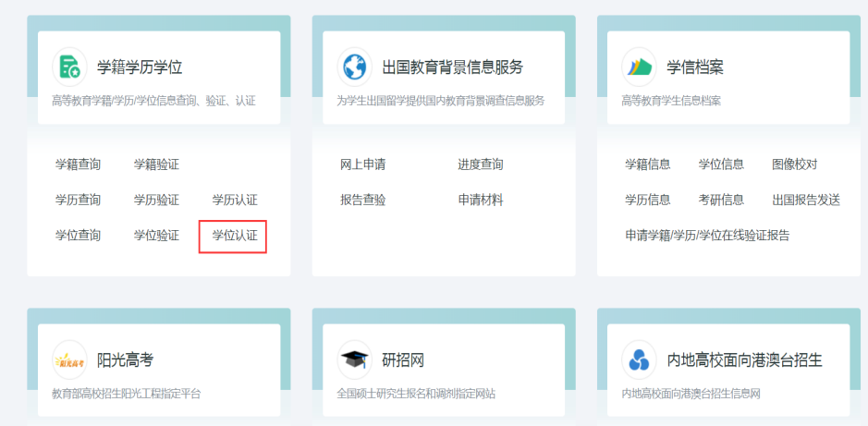
Task: Open 学籍查询 link
Action: (x=78, y=164)
